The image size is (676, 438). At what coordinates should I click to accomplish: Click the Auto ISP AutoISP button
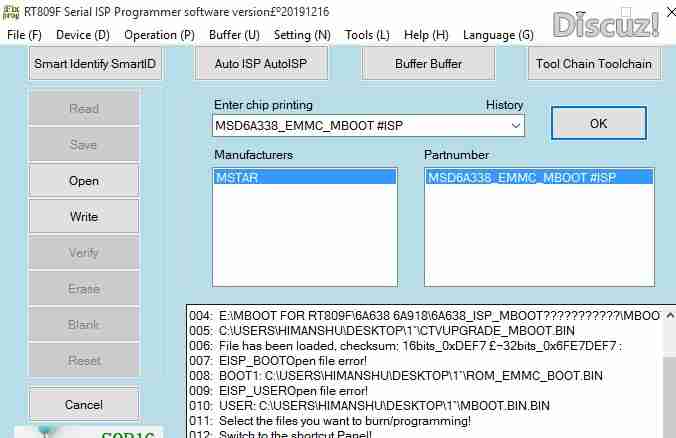pos(261,64)
